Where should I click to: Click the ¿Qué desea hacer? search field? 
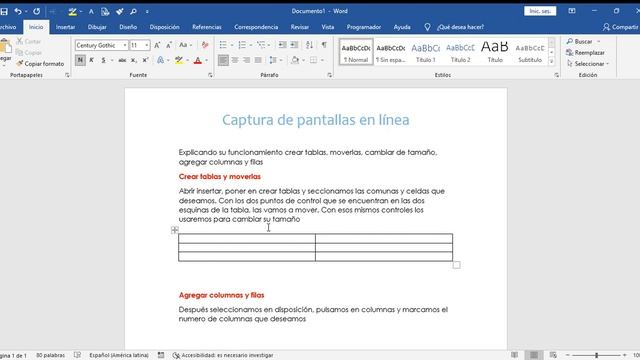pos(460,27)
